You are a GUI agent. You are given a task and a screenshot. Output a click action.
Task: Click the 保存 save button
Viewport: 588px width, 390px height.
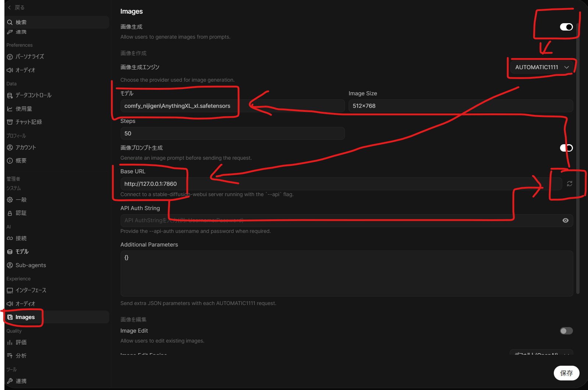click(x=566, y=373)
